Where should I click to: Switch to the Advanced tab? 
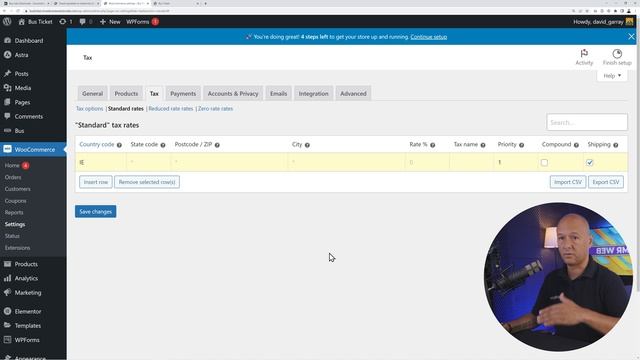tap(353, 93)
